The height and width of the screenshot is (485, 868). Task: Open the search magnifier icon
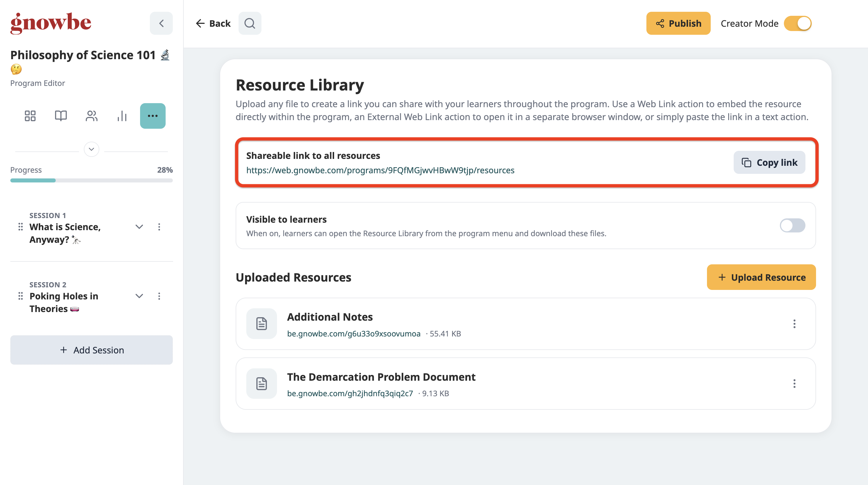pos(250,23)
